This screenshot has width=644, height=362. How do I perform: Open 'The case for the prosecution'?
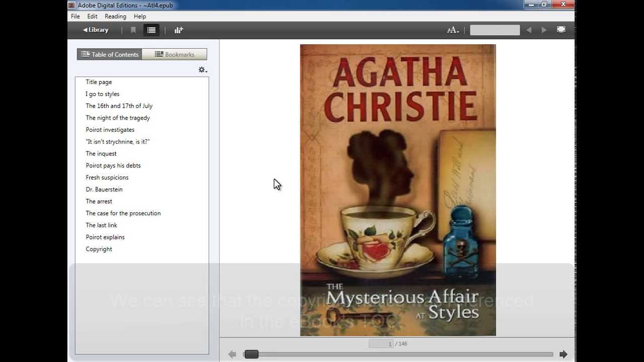pos(123,213)
